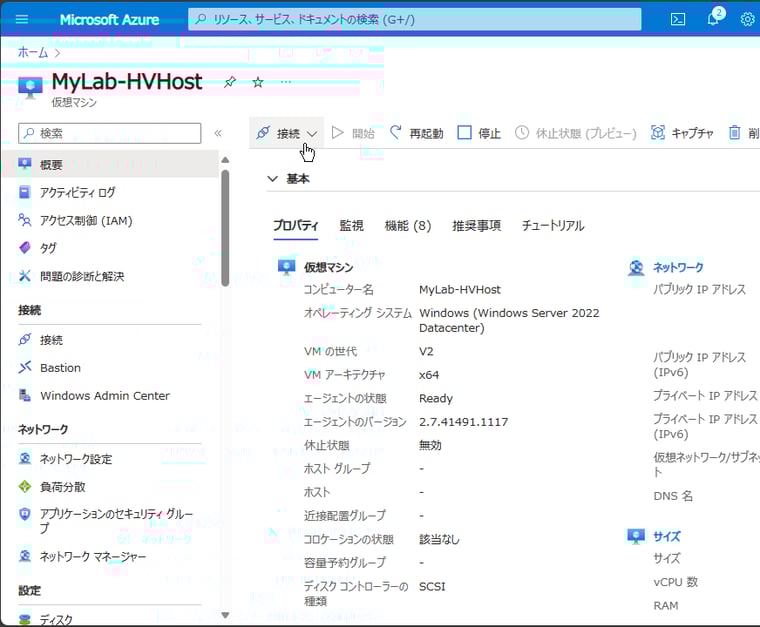Click the global search box
This screenshot has height=627, width=760.
coord(414,19)
